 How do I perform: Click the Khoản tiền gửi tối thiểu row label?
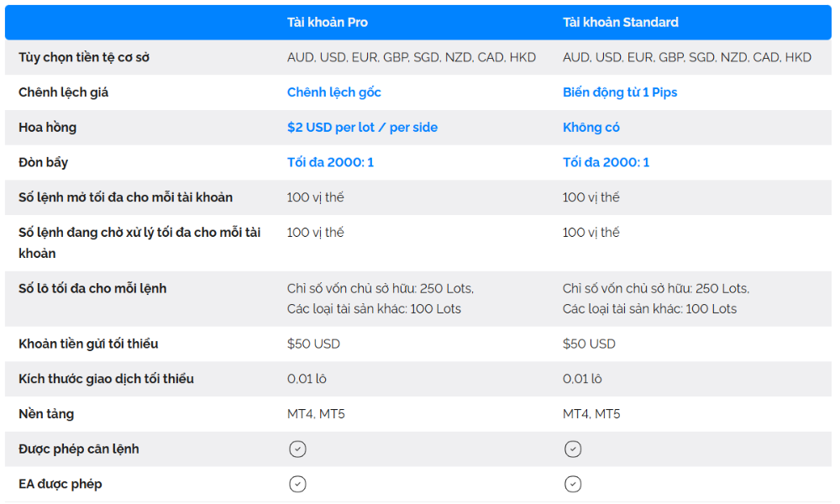[88, 344]
